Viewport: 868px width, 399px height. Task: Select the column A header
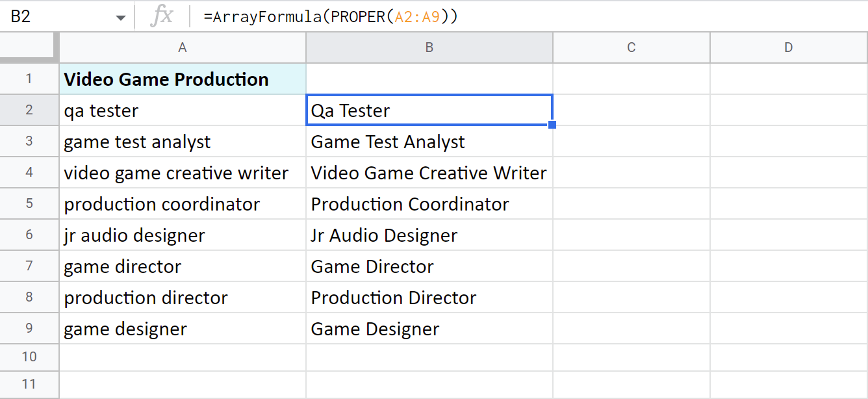183,47
